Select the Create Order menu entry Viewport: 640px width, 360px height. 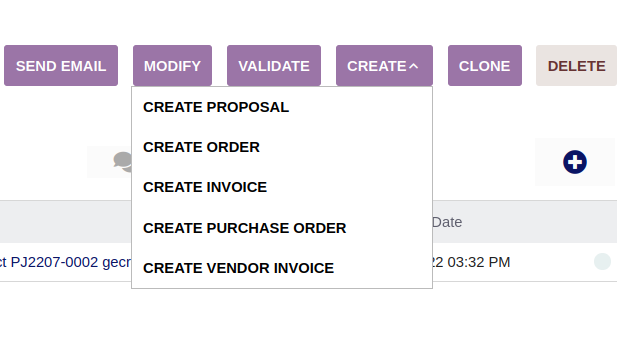(201, 147)
